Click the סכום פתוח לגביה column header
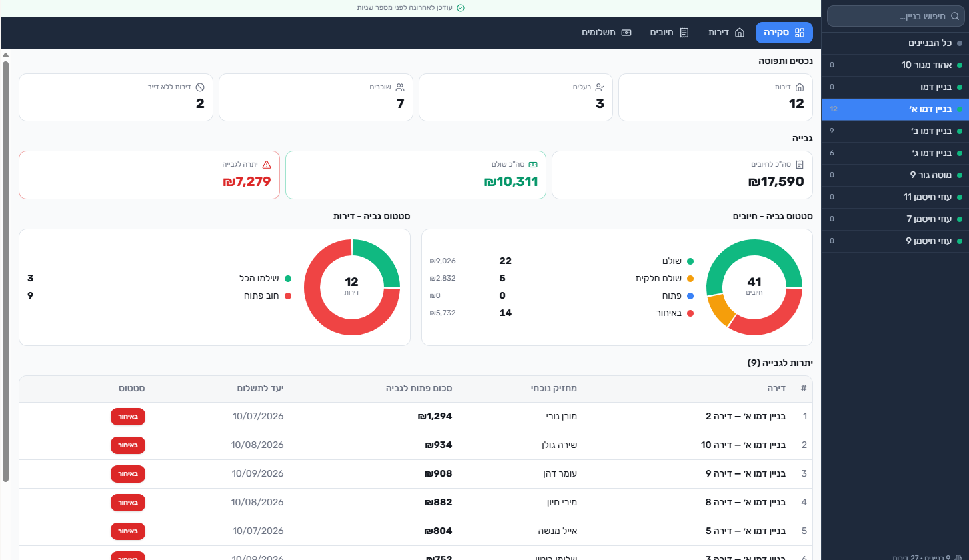The height and width of the screenshot is (560, 969). point(419,389)
